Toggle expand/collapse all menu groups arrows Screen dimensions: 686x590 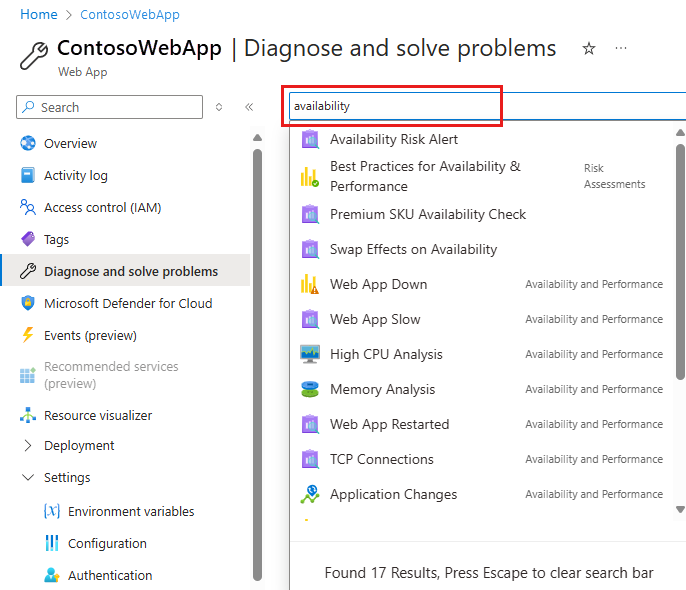(219, 107)
